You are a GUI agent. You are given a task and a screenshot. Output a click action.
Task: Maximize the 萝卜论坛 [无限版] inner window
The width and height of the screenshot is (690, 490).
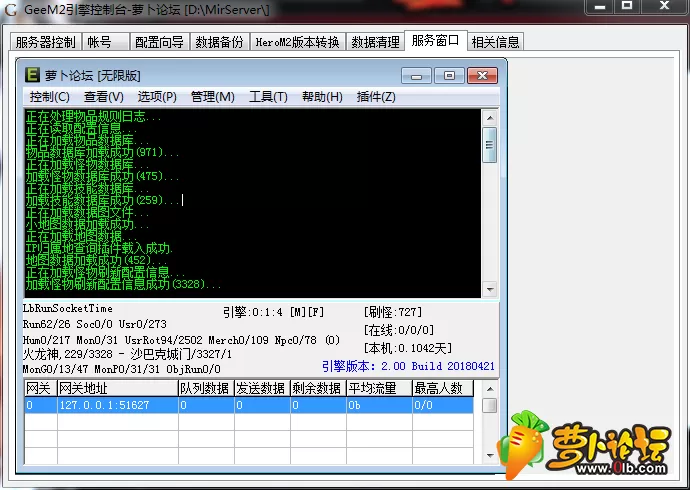pos(449,76)
